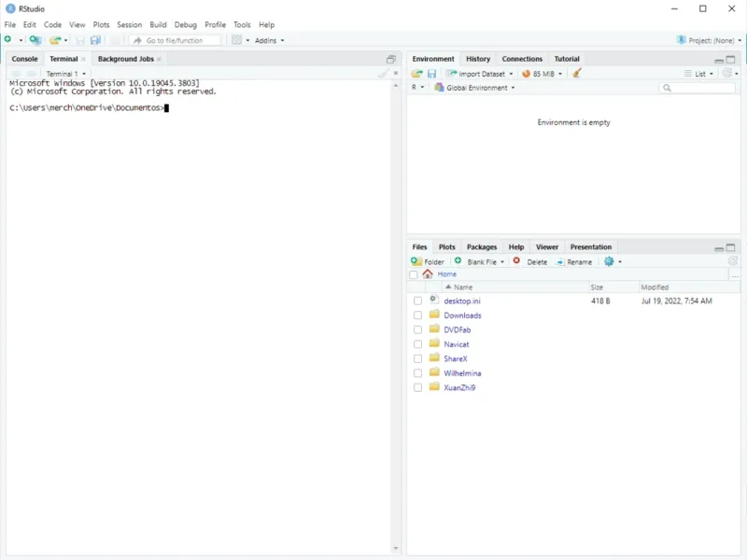Click the Open File folder icon
The width and height of the screenshot is (747, 560).
point(55,40)
